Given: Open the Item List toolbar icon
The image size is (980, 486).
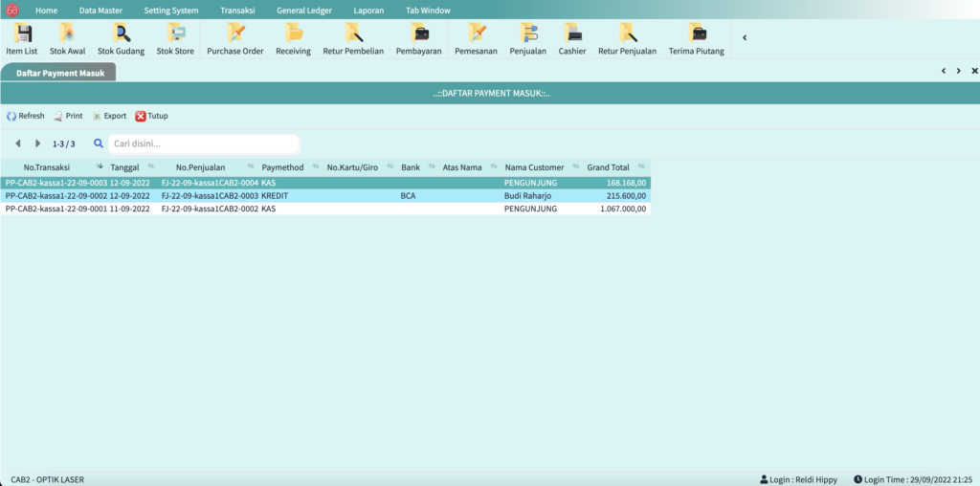Looking at the screenshot, I should [21, 38].
